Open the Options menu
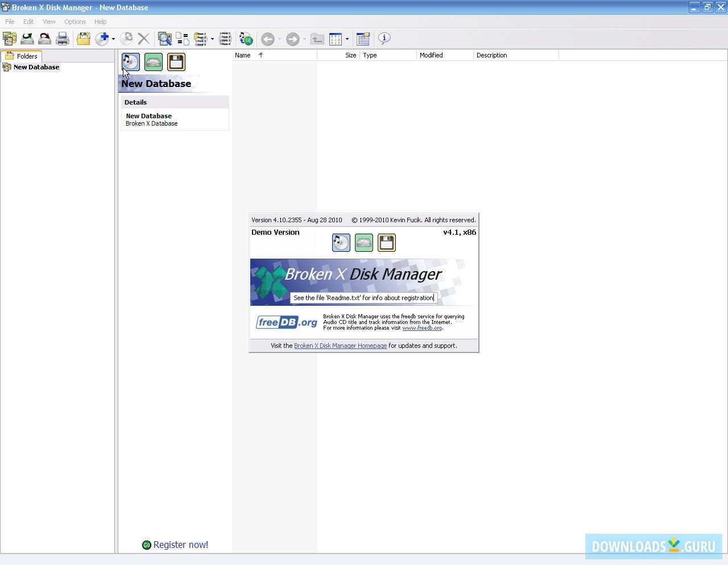The height and width of the screenshot is (565, 728). click(x=75, y=22)
